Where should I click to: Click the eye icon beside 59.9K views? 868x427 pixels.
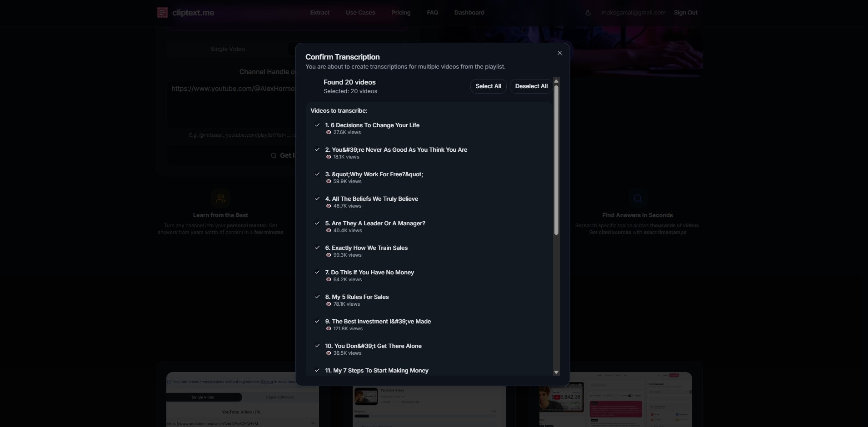(x=329, y=182)
